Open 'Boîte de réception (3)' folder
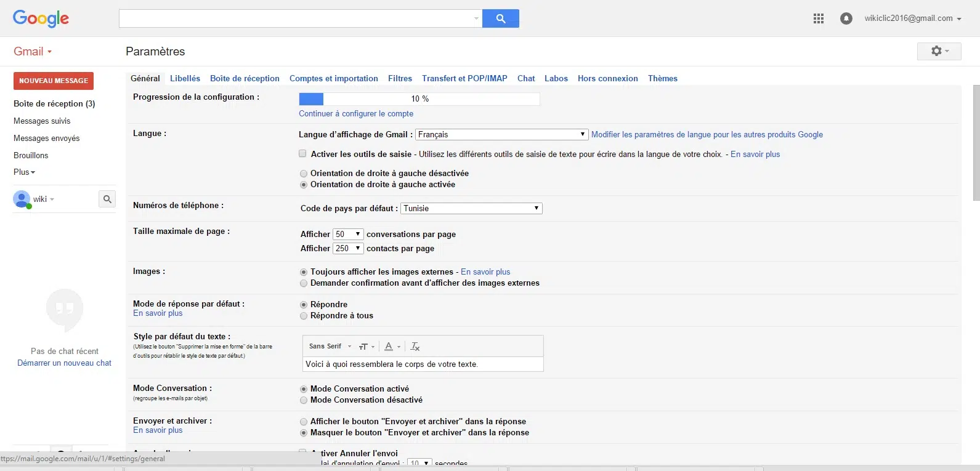The width and height of the screenshot is (980, 471). (54, 103)
